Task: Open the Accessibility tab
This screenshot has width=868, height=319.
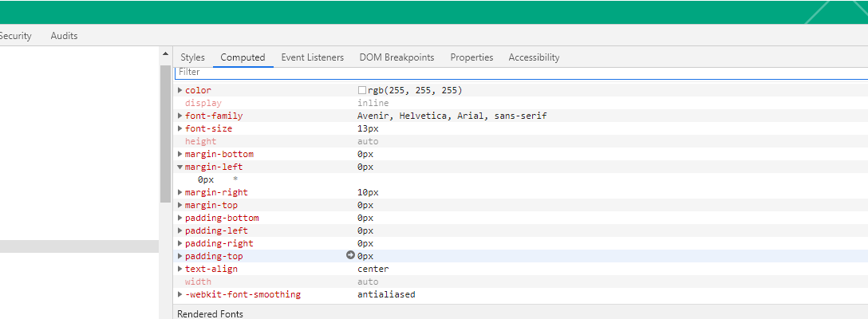Action: 534,57
